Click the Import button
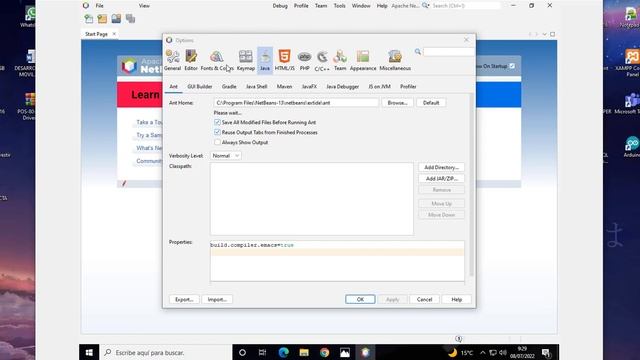Screen dimensions: 640x360 (217, 299)
